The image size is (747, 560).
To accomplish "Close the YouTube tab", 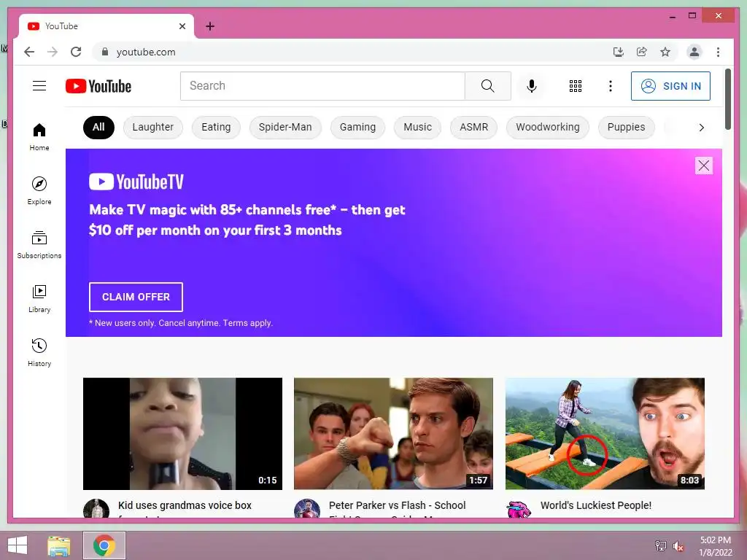I will 182,26.
